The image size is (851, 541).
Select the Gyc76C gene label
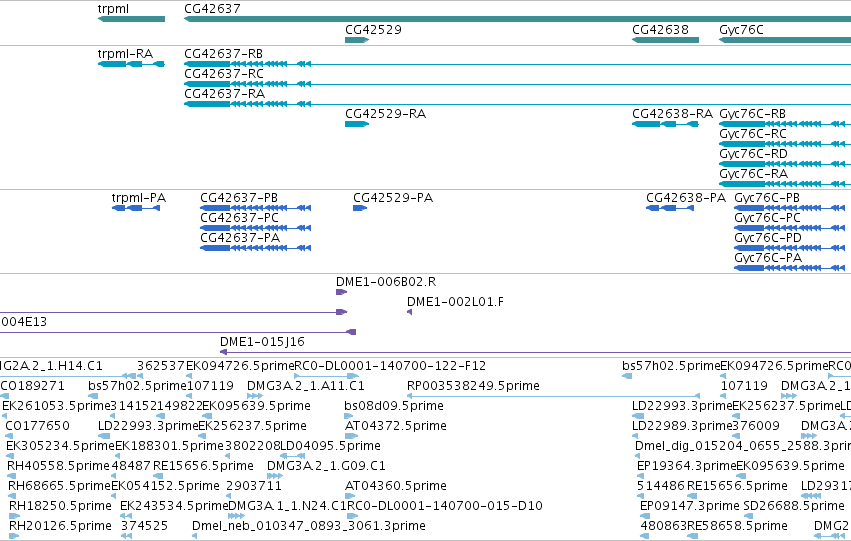click(741, 29)
